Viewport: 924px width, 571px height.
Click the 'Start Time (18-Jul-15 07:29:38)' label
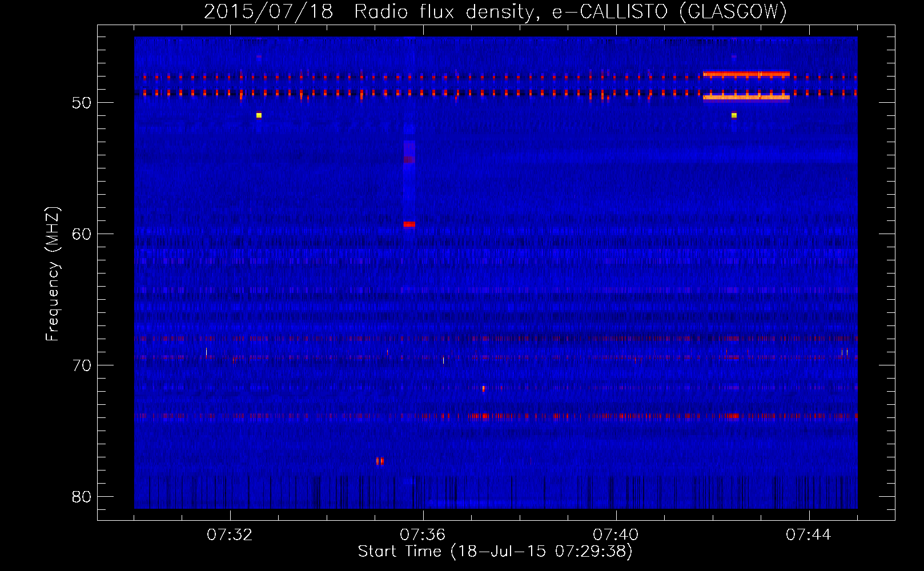495,552
